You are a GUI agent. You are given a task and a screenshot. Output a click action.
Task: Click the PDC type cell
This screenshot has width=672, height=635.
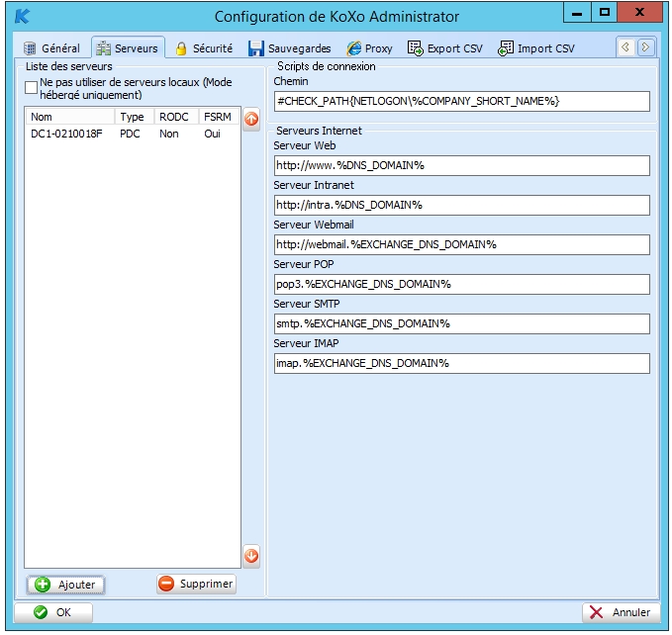click(x=130, y=134)
